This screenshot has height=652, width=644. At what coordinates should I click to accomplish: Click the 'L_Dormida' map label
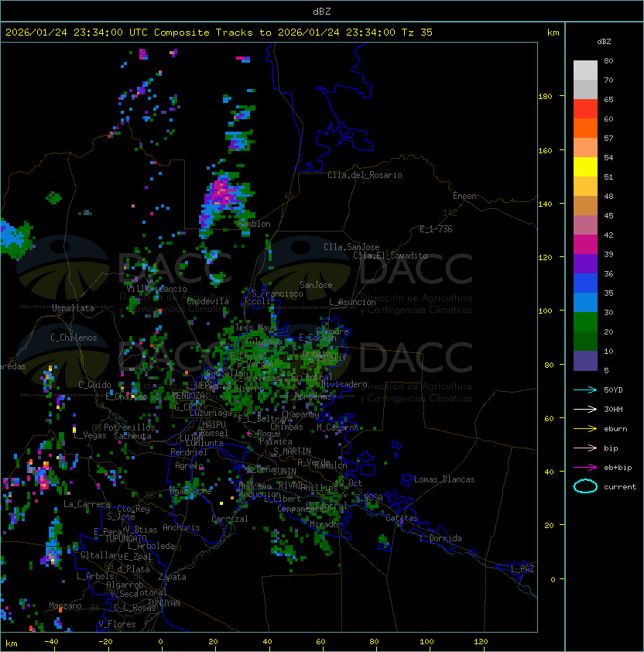pos(440,538)
